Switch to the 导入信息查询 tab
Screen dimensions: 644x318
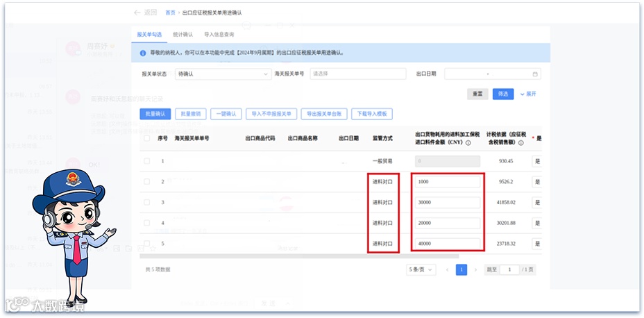(219, 35)
